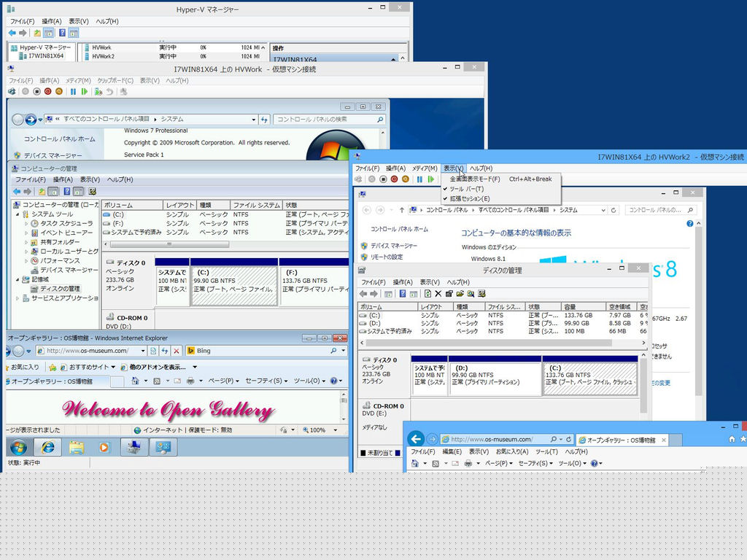Click up-folder icon in Computer Management toolbar
Viewport: 747px width, 560px height.
[x=42, y=192]
